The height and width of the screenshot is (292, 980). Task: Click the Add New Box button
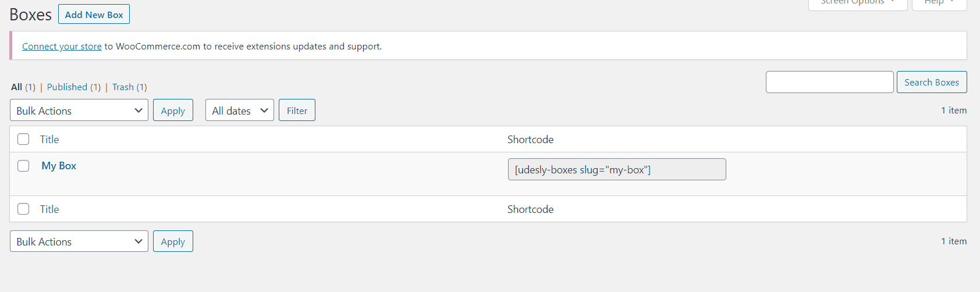pyautogui.click(x=94, y=15)
